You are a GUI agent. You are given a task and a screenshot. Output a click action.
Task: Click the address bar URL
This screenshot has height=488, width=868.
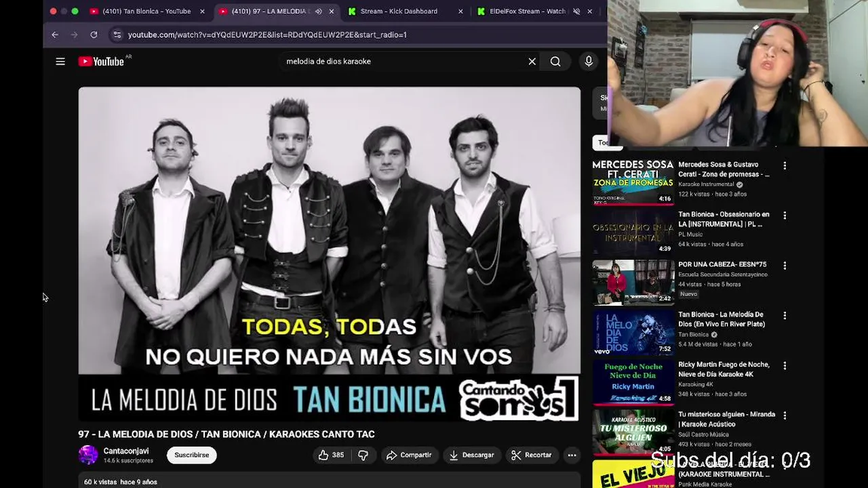pos(267,35)
